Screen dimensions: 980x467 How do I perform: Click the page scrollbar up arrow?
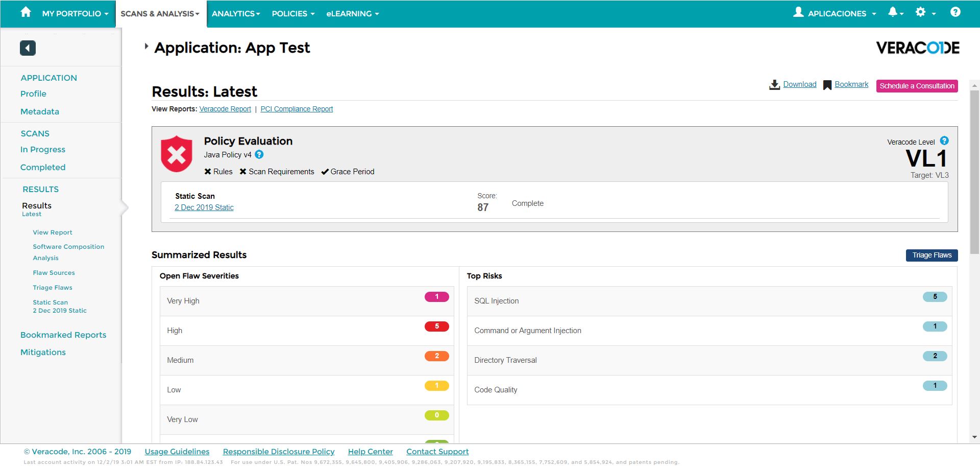coord(974,85)
